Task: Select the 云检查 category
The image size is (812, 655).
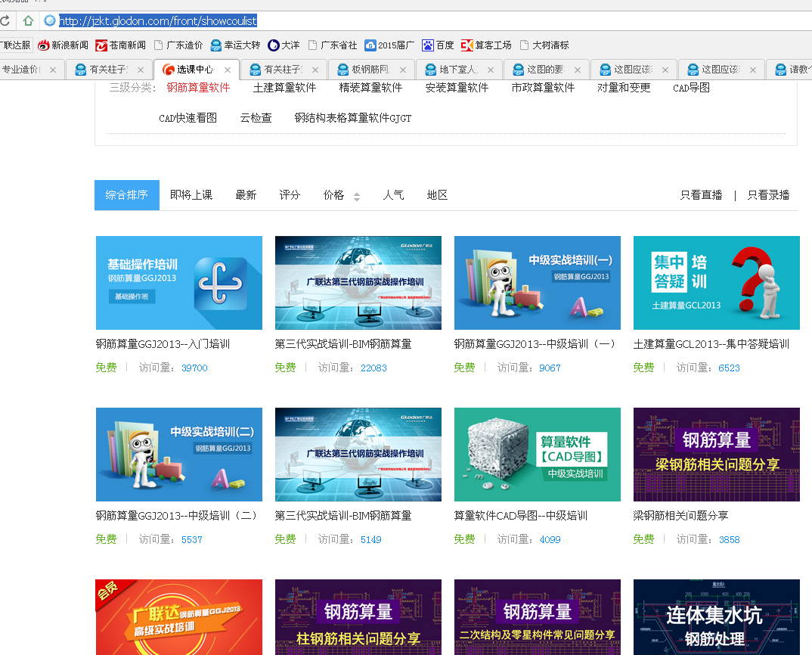Action: (x=256, y=118)
